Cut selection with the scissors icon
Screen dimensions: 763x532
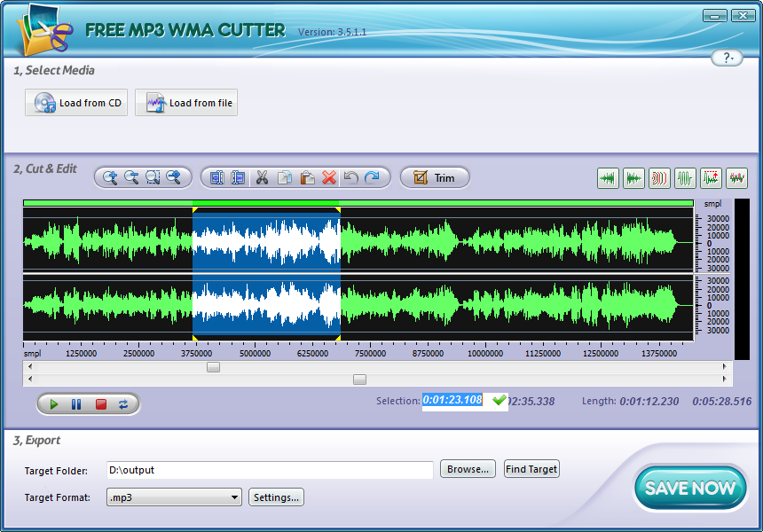[x=262, y=177]
